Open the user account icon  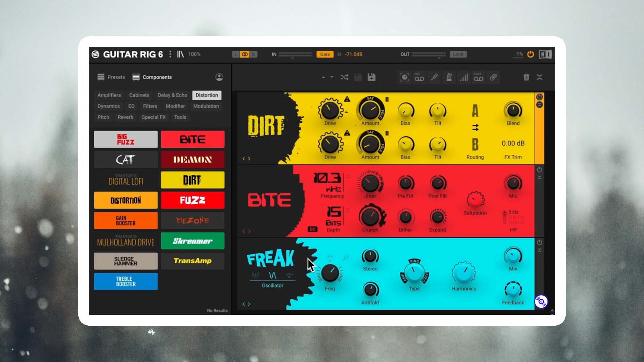coord(219,77)
